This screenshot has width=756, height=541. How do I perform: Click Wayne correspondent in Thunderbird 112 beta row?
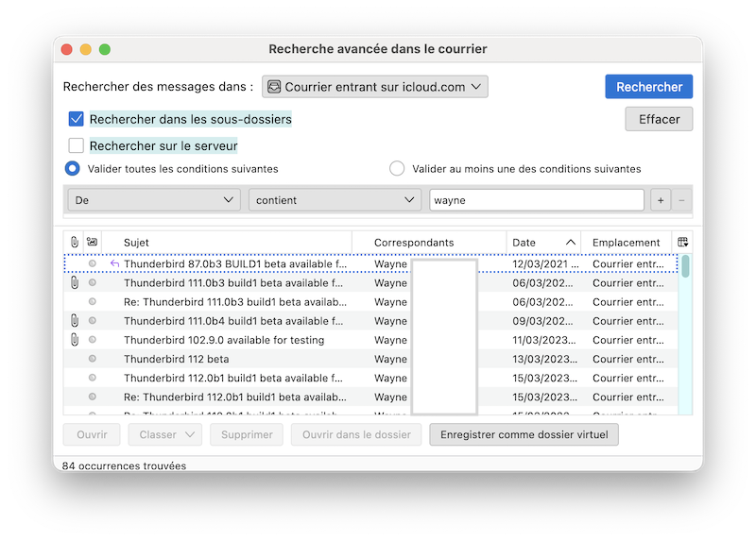pyautogui.click(x=390, y=359)
